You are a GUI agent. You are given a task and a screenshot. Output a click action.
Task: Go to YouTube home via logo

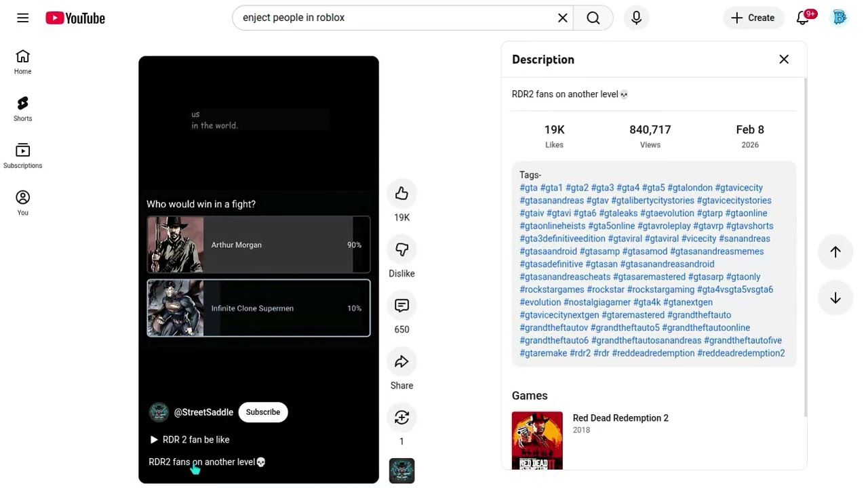point(75,18)
